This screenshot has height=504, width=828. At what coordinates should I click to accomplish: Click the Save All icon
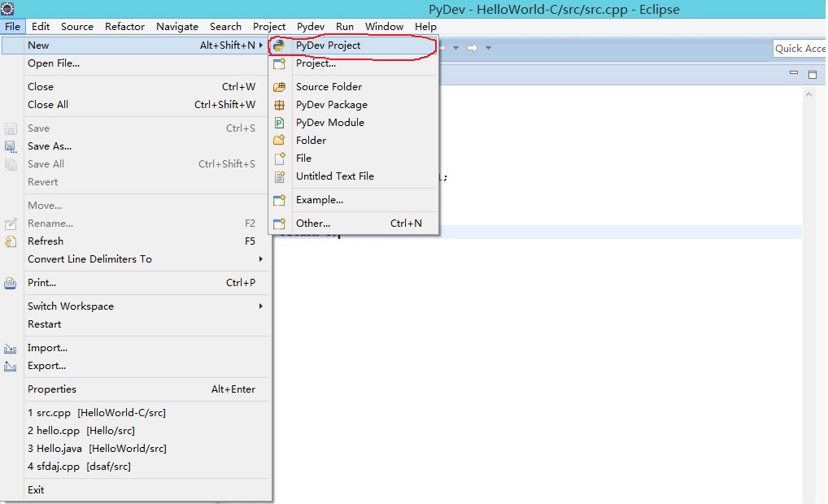11,164
